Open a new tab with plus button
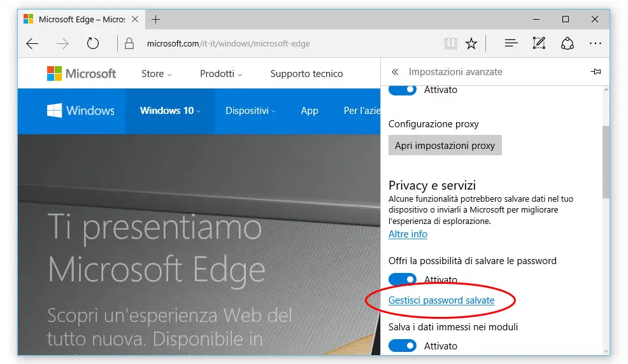 (x=156, y=19)
